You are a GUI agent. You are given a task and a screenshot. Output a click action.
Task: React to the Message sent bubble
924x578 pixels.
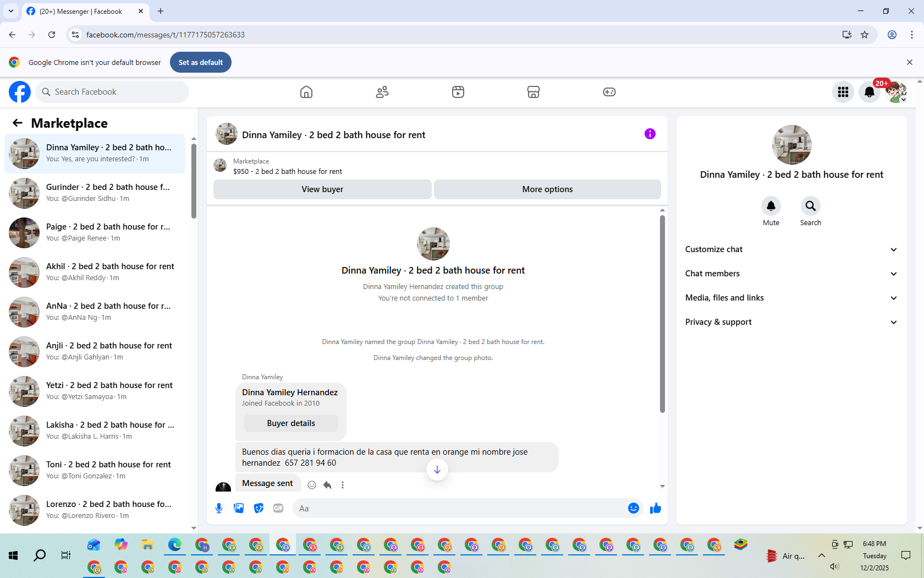click(x=312, y=485)
